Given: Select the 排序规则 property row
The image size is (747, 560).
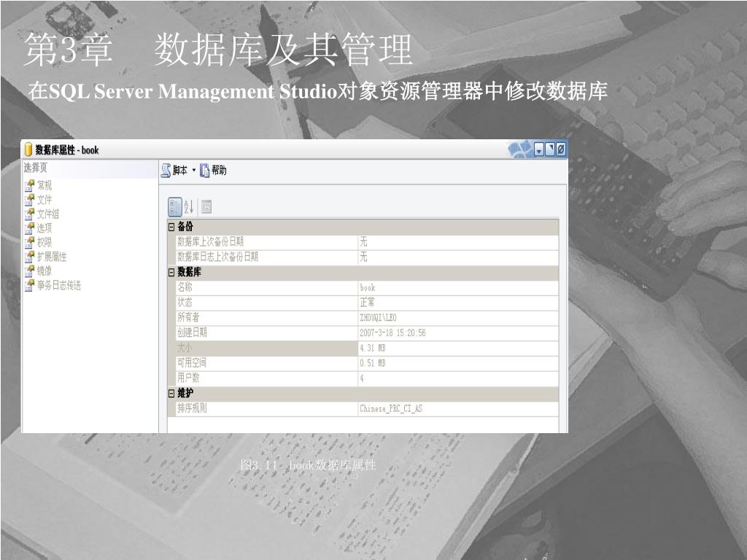Looking at the screenshot, I should tap(367, 408).
